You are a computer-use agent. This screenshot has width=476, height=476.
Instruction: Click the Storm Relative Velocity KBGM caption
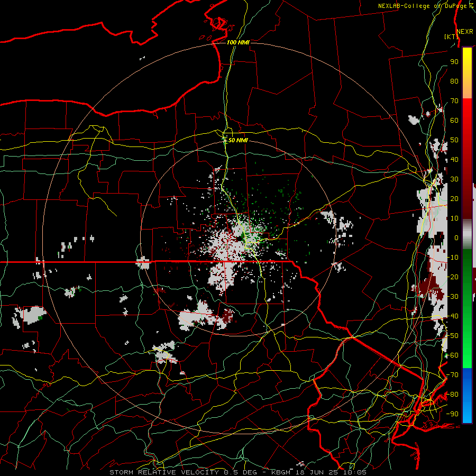238,472
